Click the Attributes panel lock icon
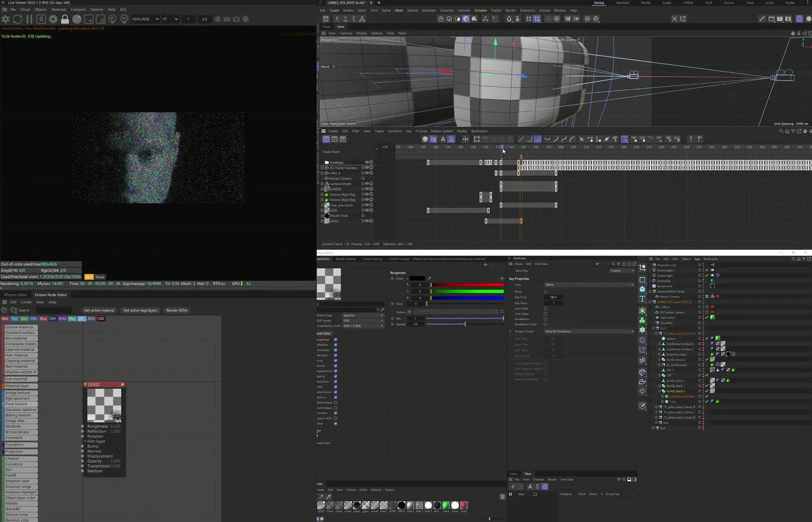The width and height of the screenshot is (812, 522). (624, 264)
